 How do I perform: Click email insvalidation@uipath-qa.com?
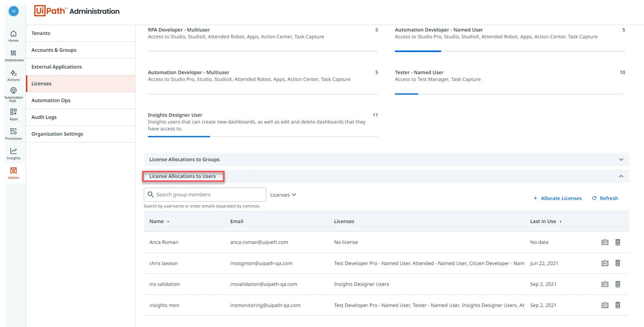click(264, 284)
